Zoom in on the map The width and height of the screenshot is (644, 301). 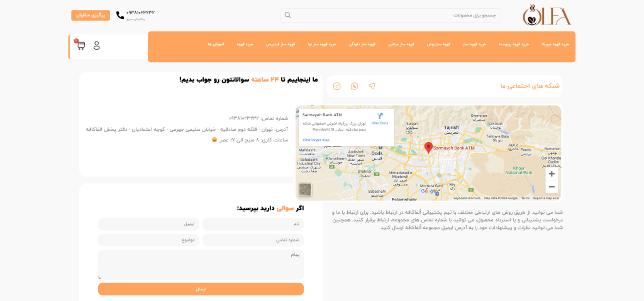[x=552, y=173]
